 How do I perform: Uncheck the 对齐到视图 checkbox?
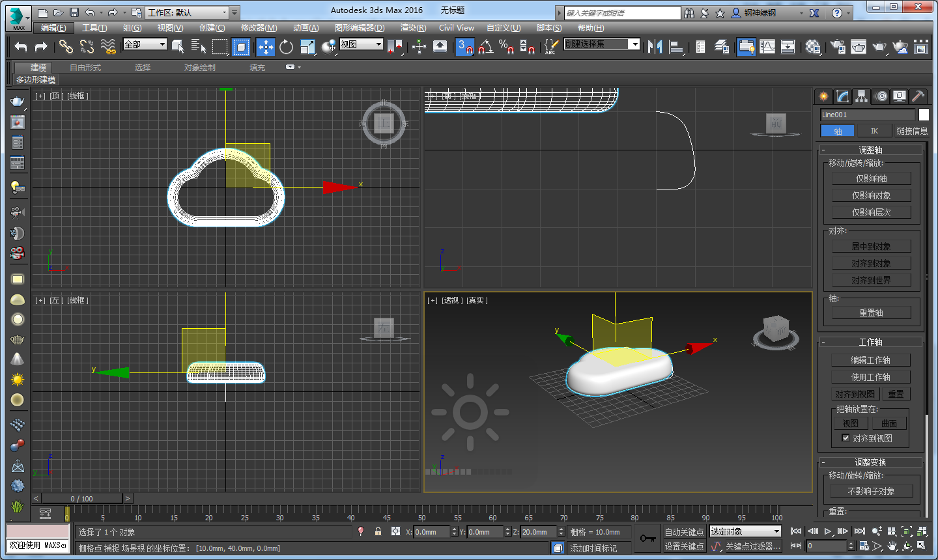click(x=846, y=438)
